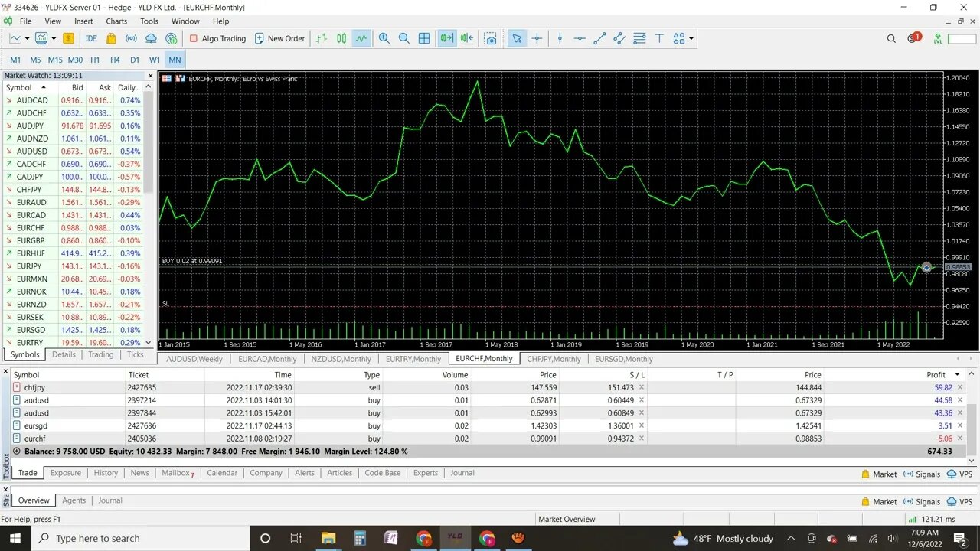Click the BUY 0.02 at 0.99091 trade level

tap(192, 261)
